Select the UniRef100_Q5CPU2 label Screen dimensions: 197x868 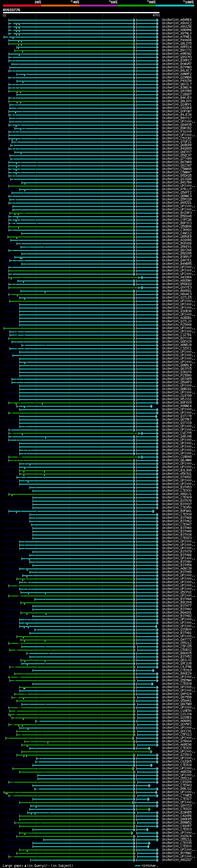pyautogui.click(x=177, y=592)
